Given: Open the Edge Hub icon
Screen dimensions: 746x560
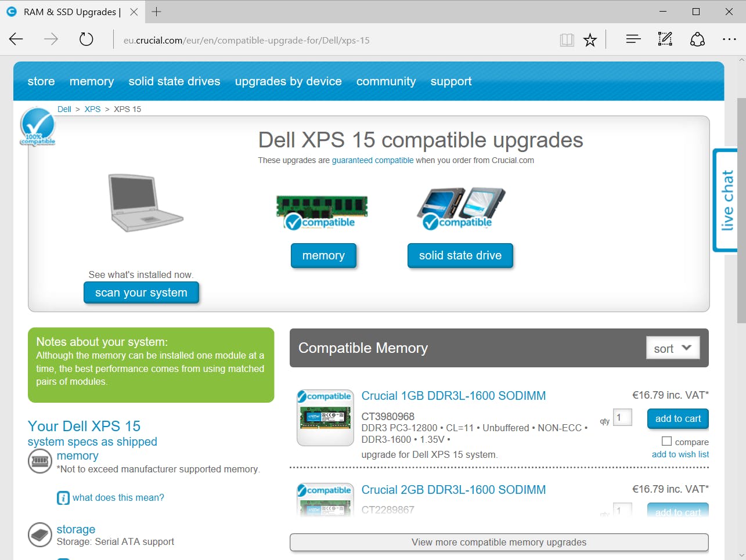Looking at the screenshot, I should 633,39.
